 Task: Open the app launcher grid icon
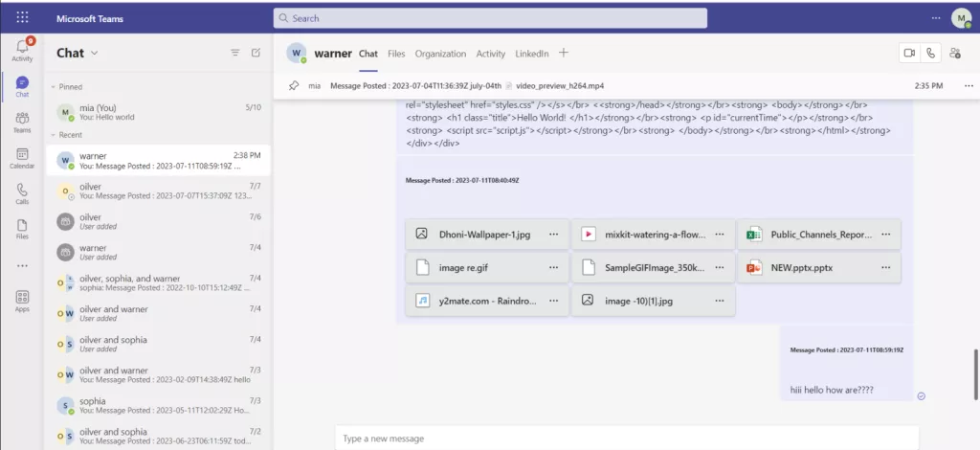coord(22,17)
